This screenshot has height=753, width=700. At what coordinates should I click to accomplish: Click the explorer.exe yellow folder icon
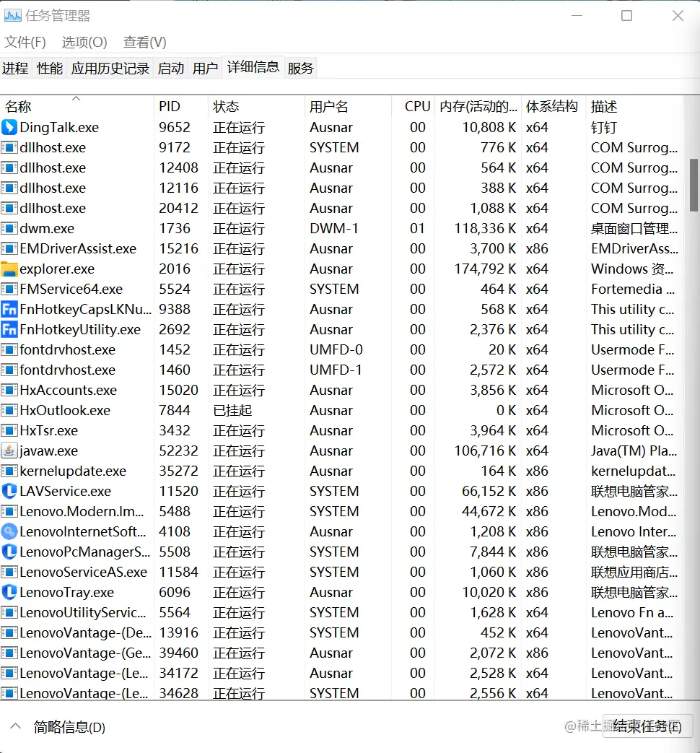pyautogui.click(x=8, y=269)
